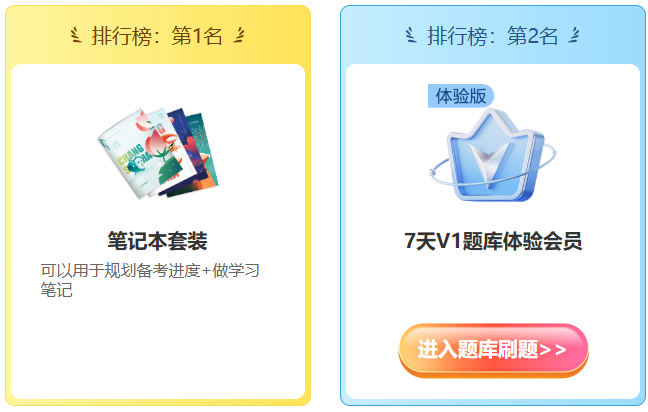The height and width of the screenshot is (412, 648).
Task: Click the silver V emblem inside the crown
Action: click(x=488, y=164)
